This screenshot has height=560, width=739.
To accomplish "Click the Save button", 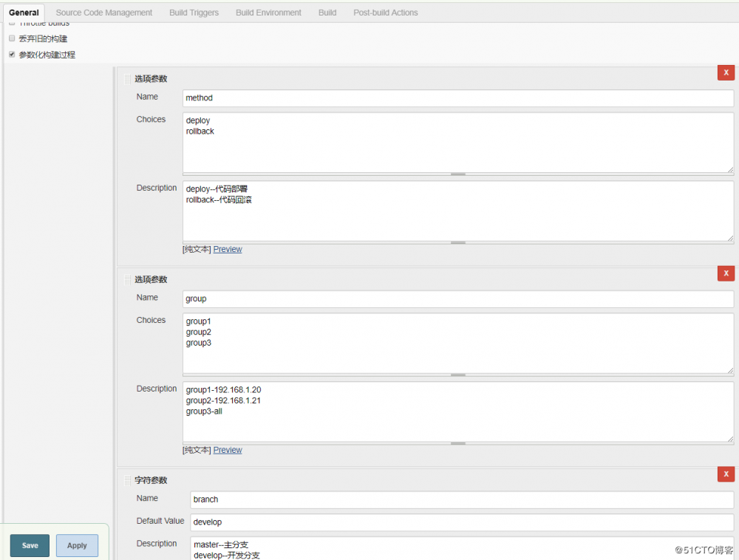I will [x=30, y=545].
